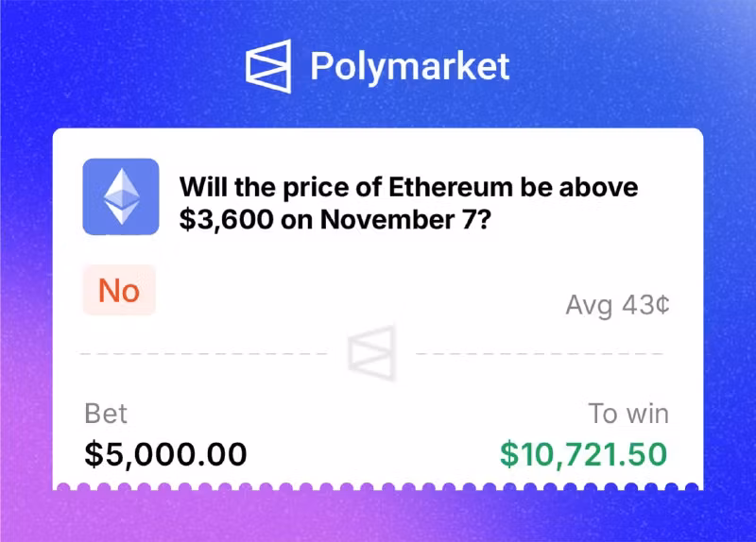Click the Polymarket wordmark text
This screenshot has width=756, height=542.
409,67
